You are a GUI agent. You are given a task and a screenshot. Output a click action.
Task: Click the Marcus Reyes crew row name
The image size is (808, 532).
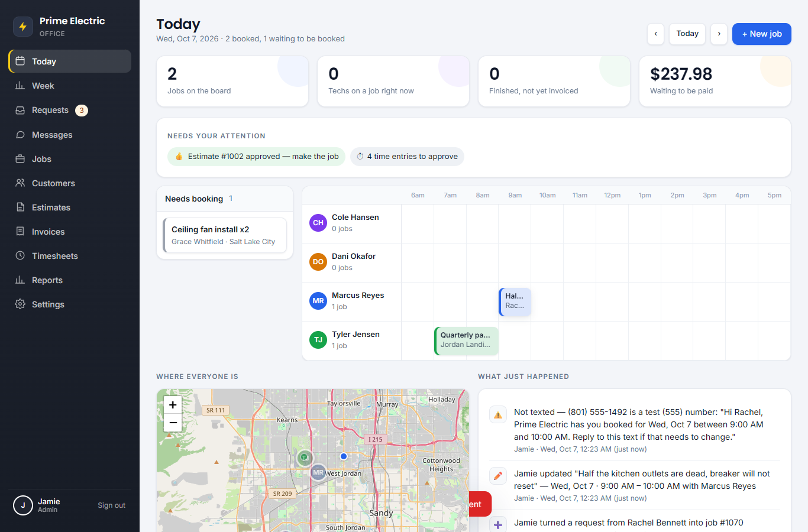click(358, 296)
